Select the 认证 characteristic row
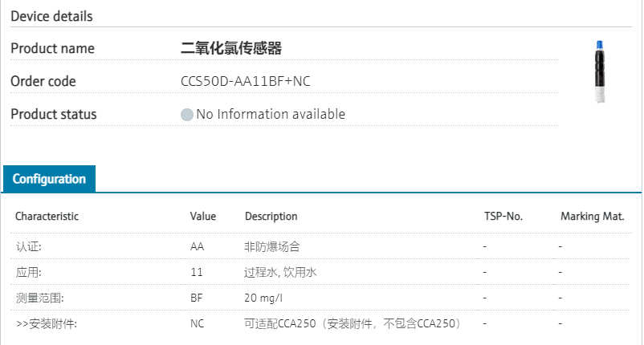The height and width of the screenshot is (345, 644). coord(29,247)
